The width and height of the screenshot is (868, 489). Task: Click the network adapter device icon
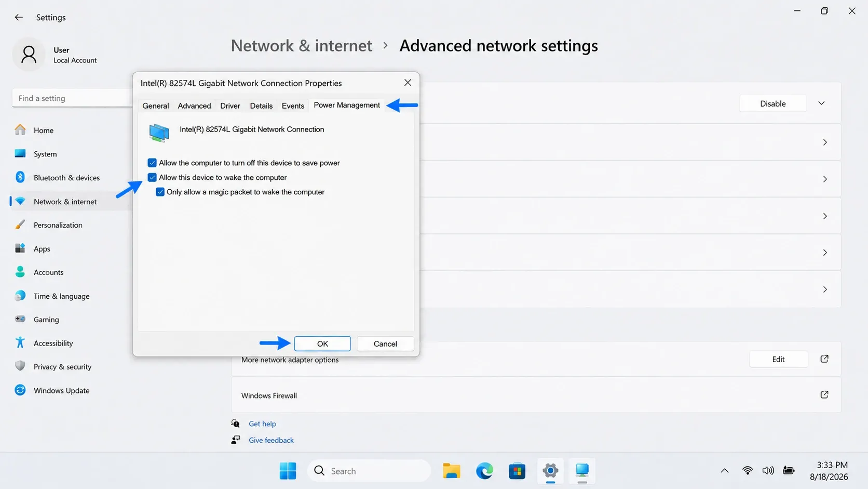159,133
